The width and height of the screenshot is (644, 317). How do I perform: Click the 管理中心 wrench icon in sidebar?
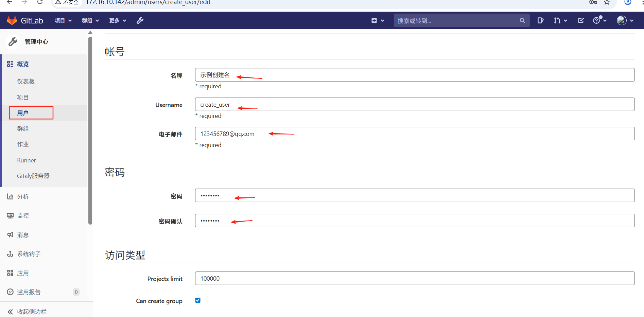click(x=13, y=41)
